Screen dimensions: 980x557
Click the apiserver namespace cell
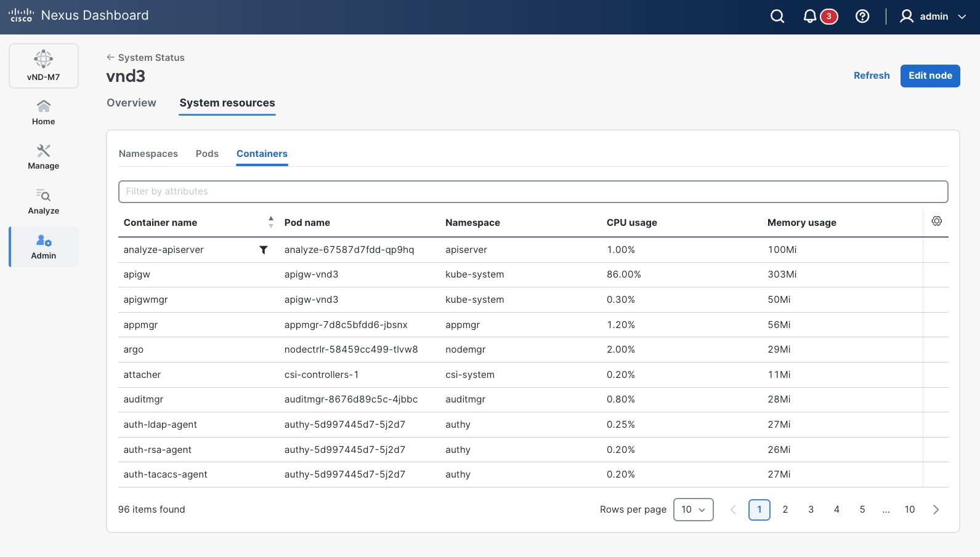466,250
